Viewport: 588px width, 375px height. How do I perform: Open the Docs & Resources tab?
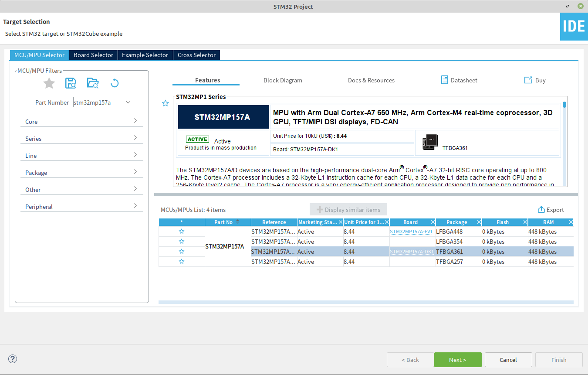(x=371, y=80)
